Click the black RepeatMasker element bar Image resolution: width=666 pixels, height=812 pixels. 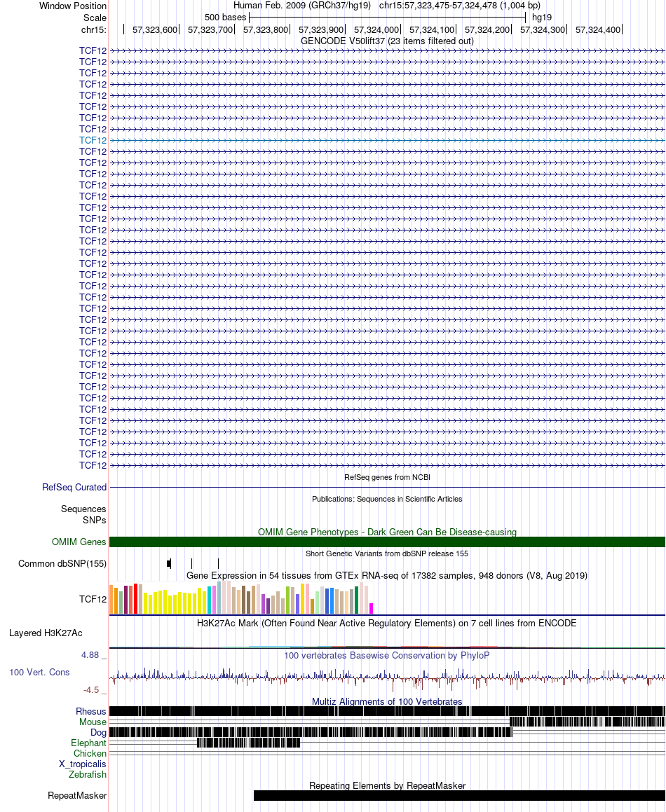tap(459, 795)
